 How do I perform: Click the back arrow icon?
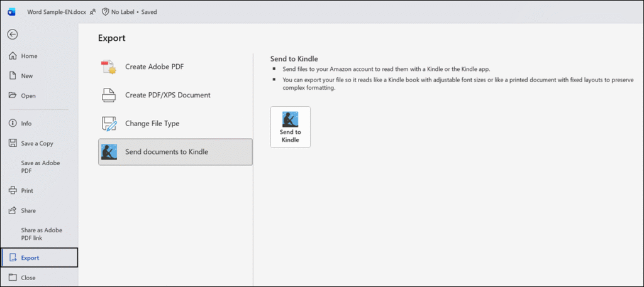(x=13, y=35)
